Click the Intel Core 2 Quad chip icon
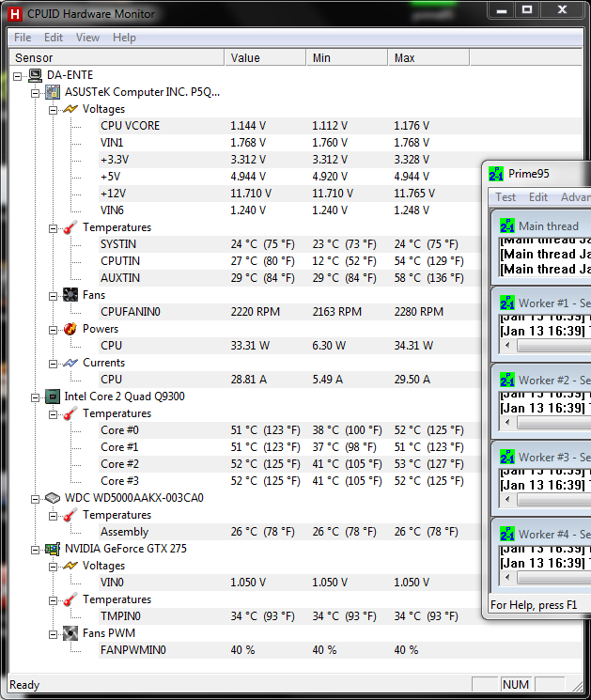The width and height of the screenshot is (591, 700). (53, 397)
